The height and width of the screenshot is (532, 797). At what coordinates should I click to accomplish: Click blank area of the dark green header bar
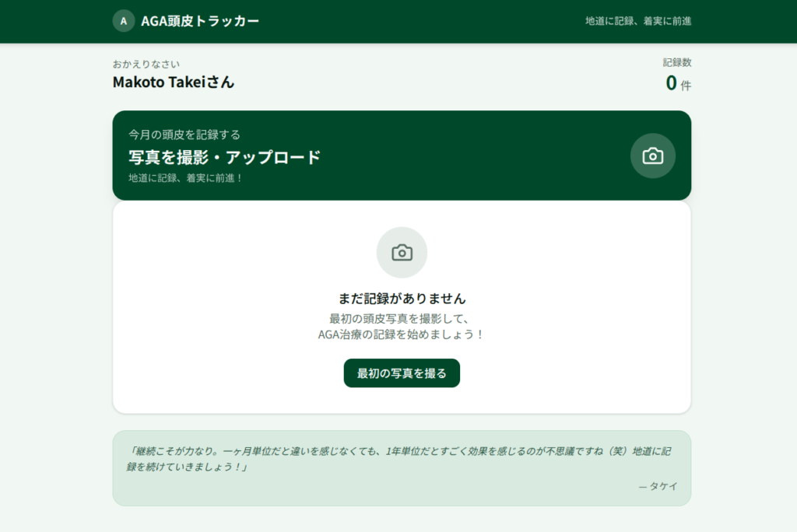click(x=420, y=21)
